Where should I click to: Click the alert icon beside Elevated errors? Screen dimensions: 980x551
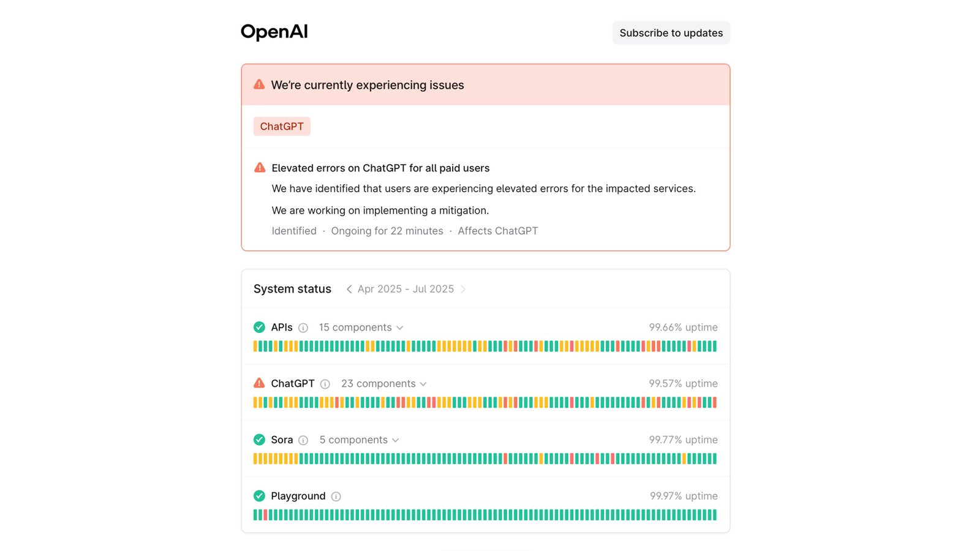point(260,167)
